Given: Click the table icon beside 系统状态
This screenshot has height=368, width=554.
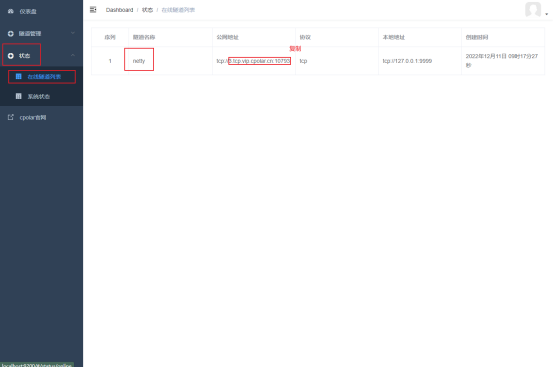Looking at the screenshot, I should tap(18, 96).
